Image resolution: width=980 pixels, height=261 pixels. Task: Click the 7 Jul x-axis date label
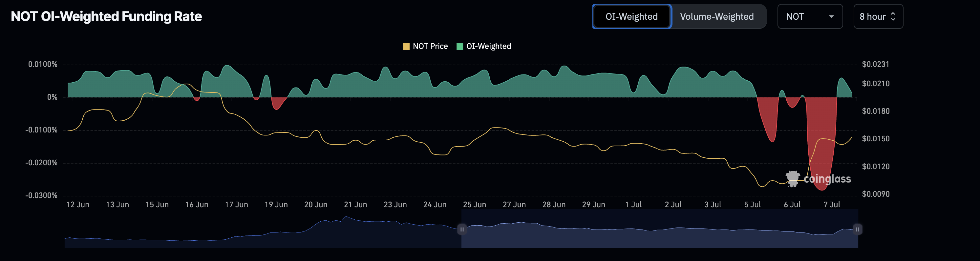coord(832,205)
